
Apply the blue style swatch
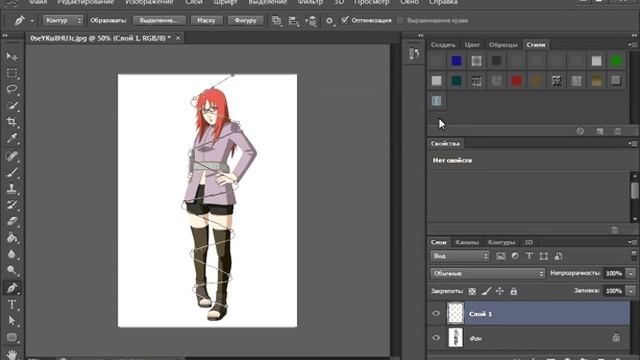[456, 61]
